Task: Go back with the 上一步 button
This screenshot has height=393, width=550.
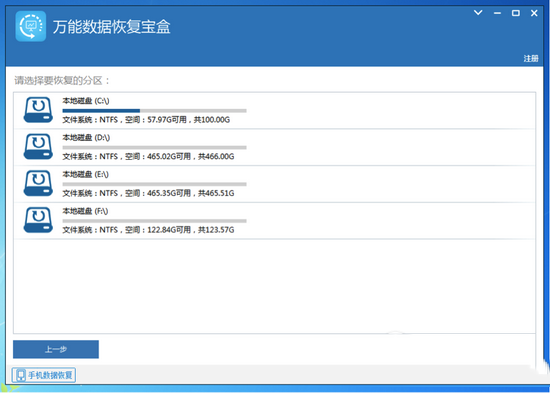Action: point(56,349)
